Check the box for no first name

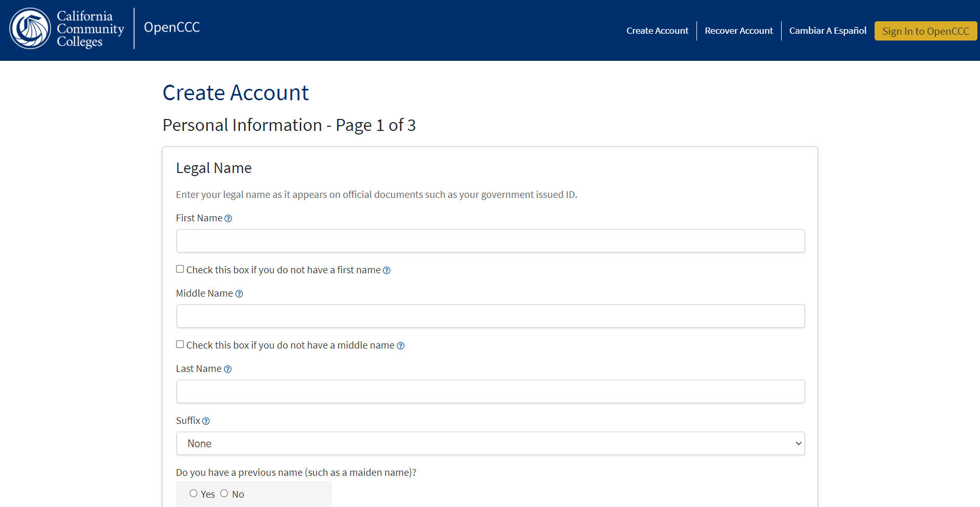click(180, 269)
